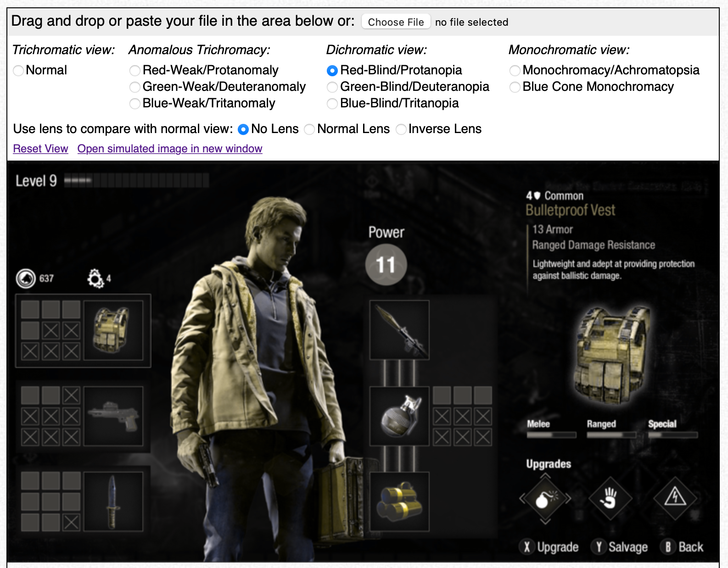Click the 'Ranged Damage Resistance' text
The width and height of the screenshot is (728, 568).
pyautogui.click(x=594, y=245)
